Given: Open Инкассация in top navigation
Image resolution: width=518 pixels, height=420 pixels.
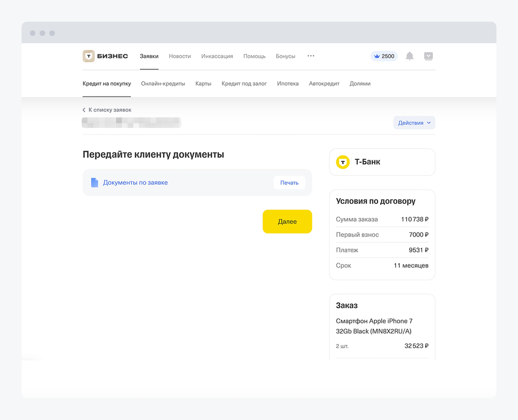Looking at the screenshot, I should 217,56.
